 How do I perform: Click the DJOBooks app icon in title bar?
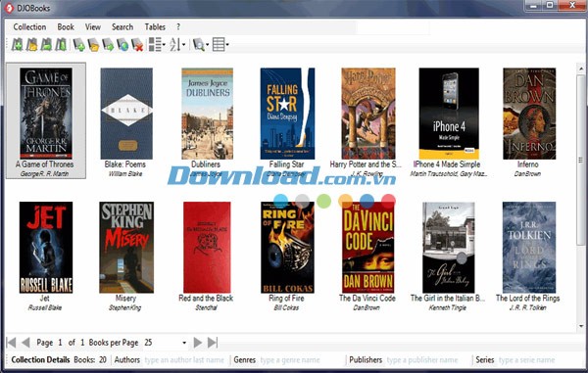tap(9, 8)
